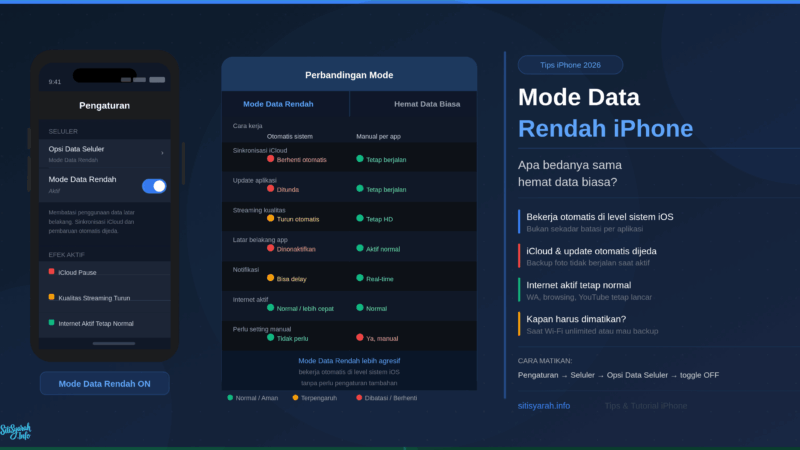Click orange legend dot Terpengaruh
The image size is (800, 450).
tap(295, 397)
